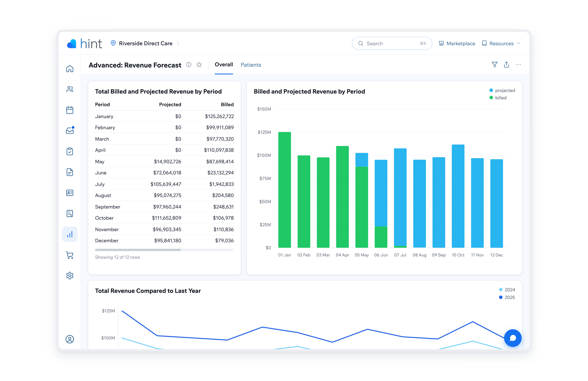The height and width of the screenshot is (381, 588).
Task: Open the ID card sidebar icon
Action: [x=70, y=193]
